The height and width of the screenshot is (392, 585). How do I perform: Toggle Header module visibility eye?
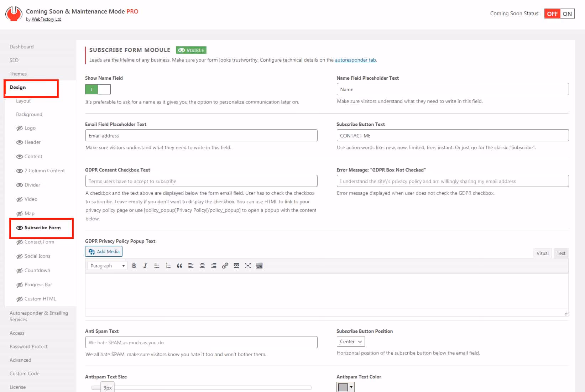coord(20,142)
